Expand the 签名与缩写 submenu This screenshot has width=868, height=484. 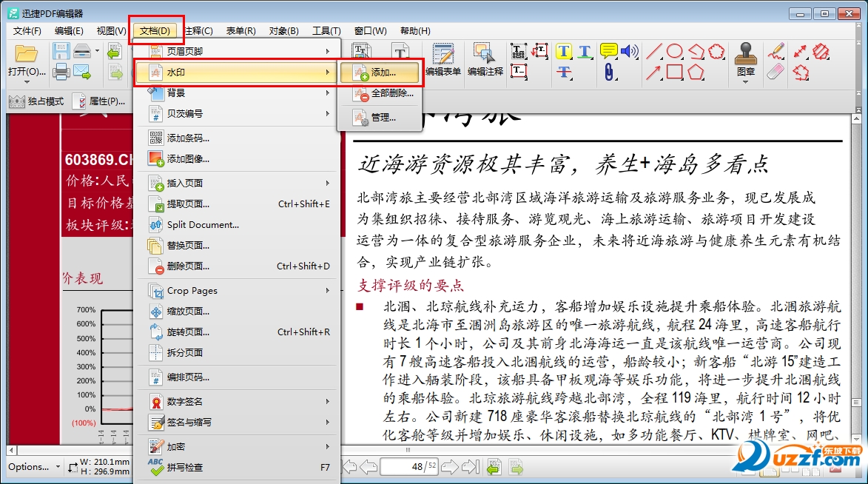237,422
